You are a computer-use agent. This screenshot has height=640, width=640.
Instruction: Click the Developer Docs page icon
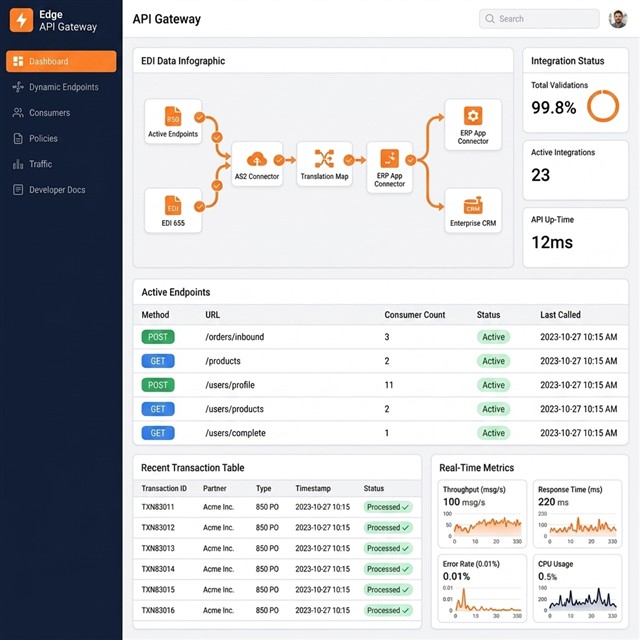coord(18,190)
